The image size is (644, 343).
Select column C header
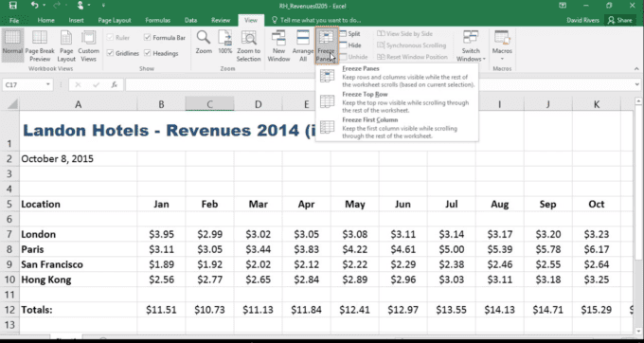click(x=209, y=104)
